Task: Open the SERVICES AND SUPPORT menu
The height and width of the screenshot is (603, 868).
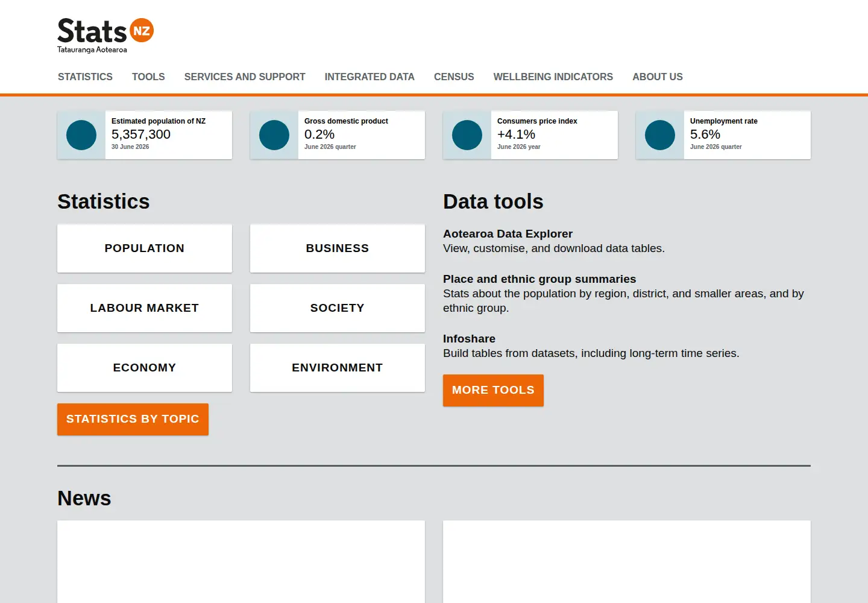Action: click(x=245, y=77)
